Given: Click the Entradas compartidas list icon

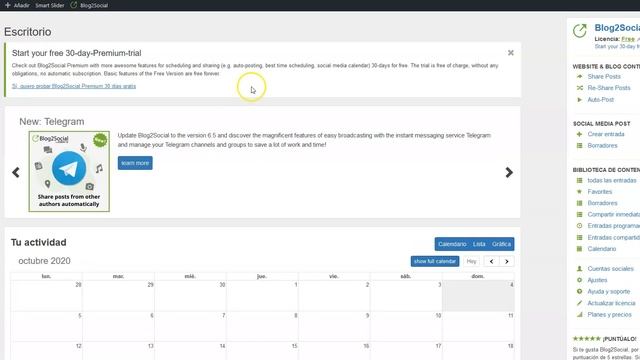Looking at the screenshot, I should [x=579, y=237].
